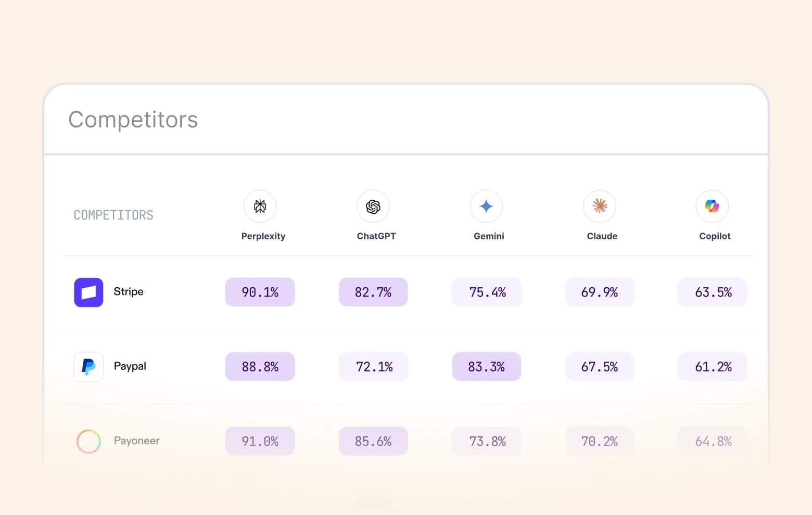
Task: Click the Paypal row name
Action: click(130, 366)
